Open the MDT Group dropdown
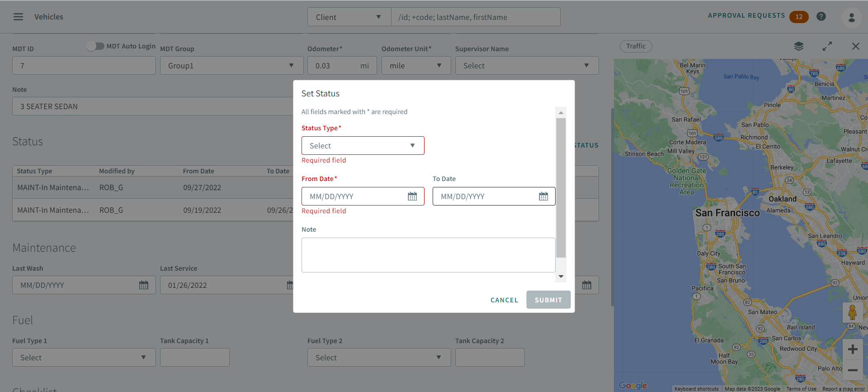Image resolution: width=868 pixels, height=392 pixels. point(231,66)
